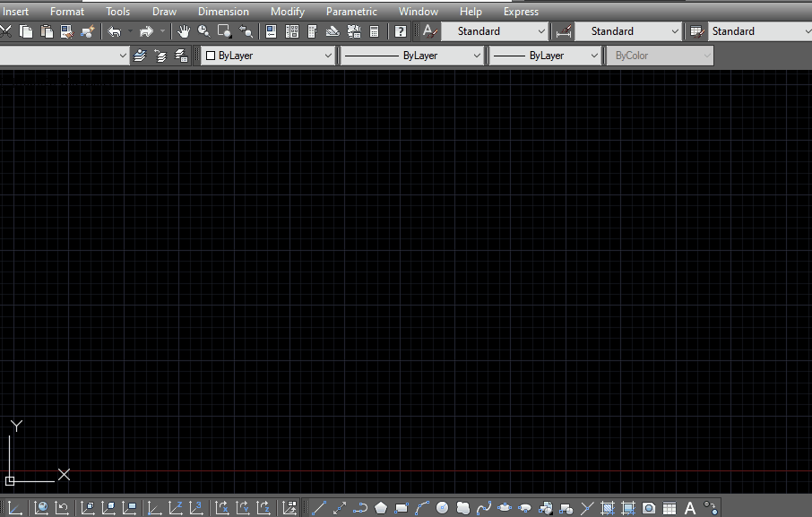
Task: Click the rotate UCS about Y icon
Action: pos(242,508)
